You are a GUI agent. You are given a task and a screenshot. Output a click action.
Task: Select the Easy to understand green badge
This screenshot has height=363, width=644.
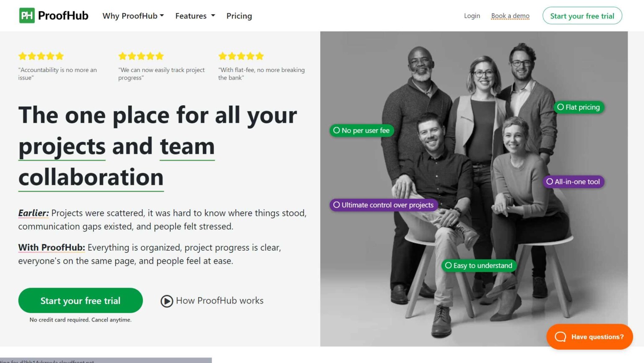[479, 265]
